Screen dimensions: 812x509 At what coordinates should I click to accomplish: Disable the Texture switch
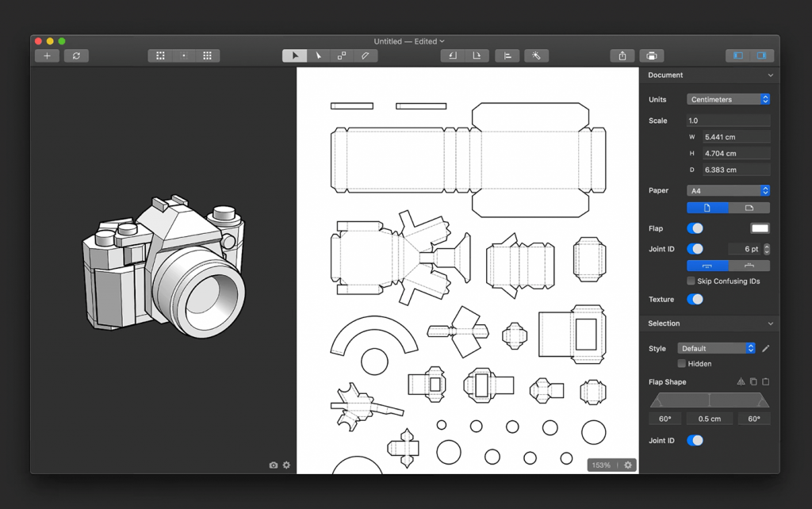tap(695, 299)
